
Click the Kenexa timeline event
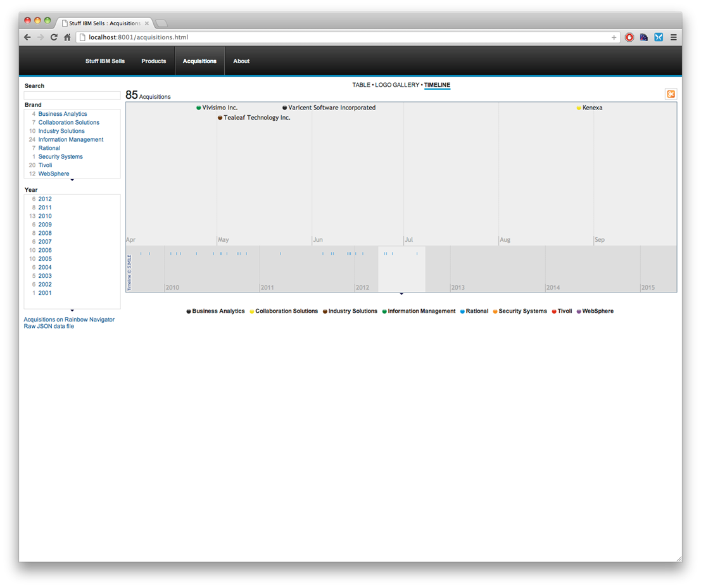(592, 108)
